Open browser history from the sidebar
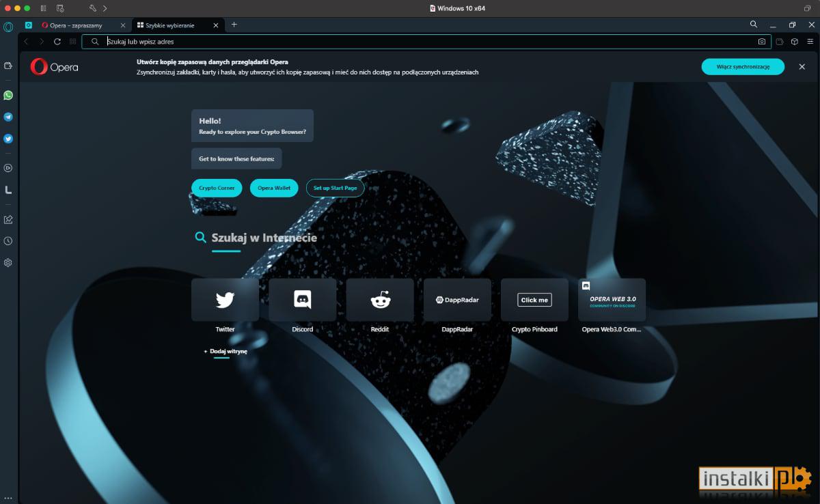820x504 pixels. pyautogui.click(x=8, y=240)
